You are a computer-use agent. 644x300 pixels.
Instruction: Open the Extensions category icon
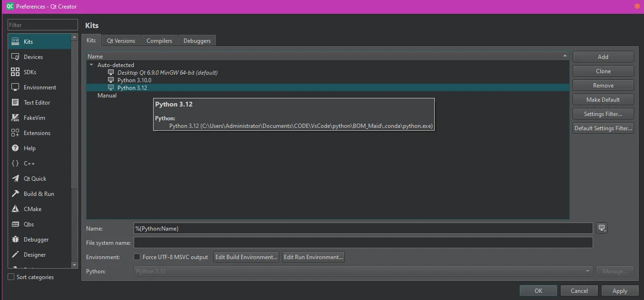click(x=15, y=133)
